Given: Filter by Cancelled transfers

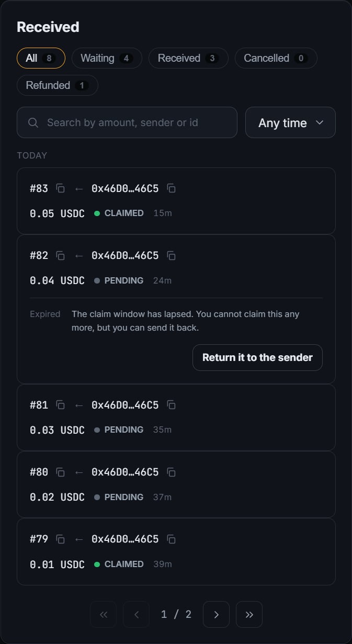Looking at the screenshot, I should pyautogui.click(x=276, y=58).
